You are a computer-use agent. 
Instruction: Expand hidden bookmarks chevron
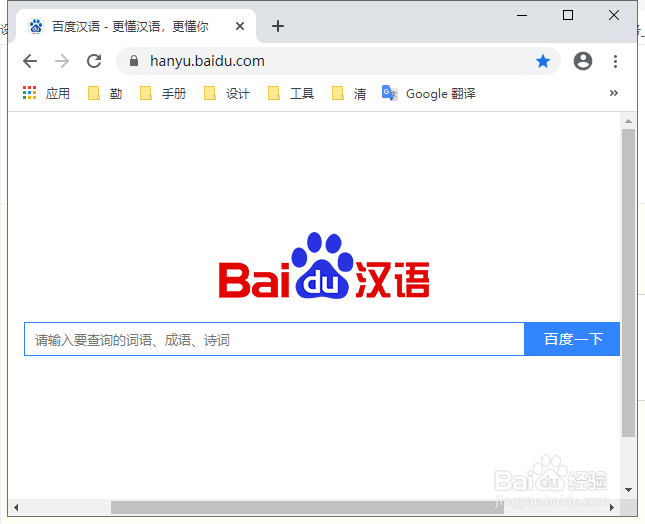coord(614,93)
